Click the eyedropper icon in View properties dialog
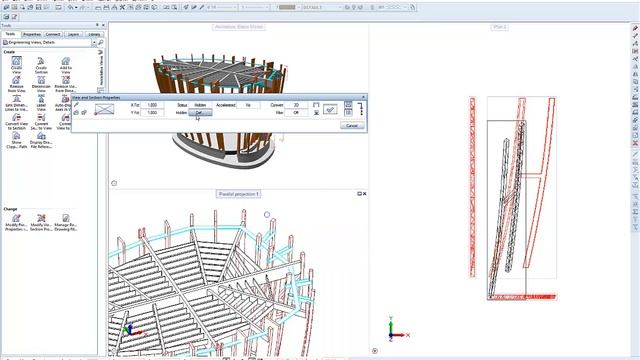Image resolution: width=640 pixels, height=360 pixels. point(76,105)
